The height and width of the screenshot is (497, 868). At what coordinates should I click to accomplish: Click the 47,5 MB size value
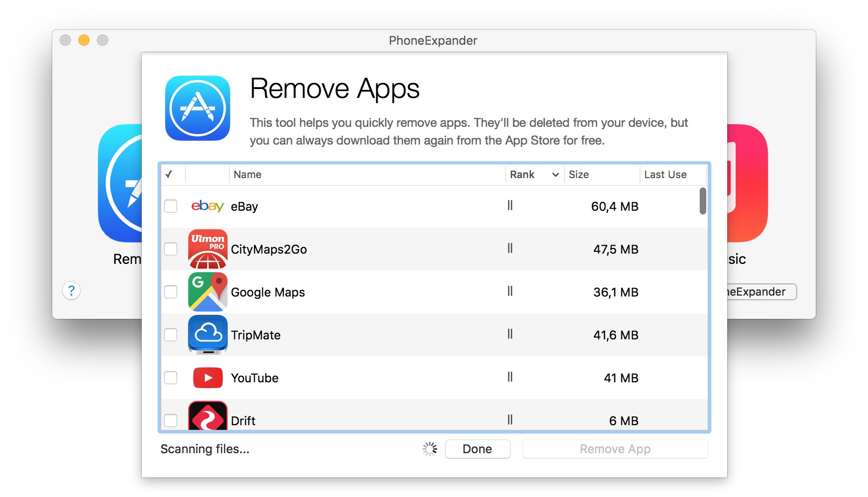[616, 249]
